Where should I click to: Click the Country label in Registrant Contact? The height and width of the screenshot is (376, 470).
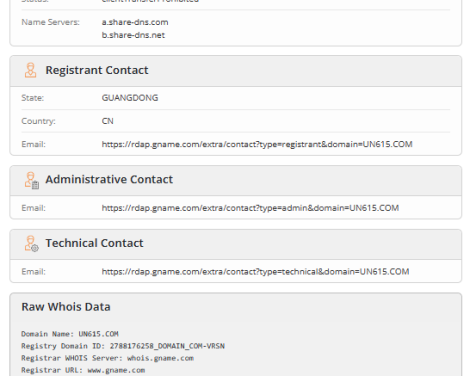[x=38, y=121]
